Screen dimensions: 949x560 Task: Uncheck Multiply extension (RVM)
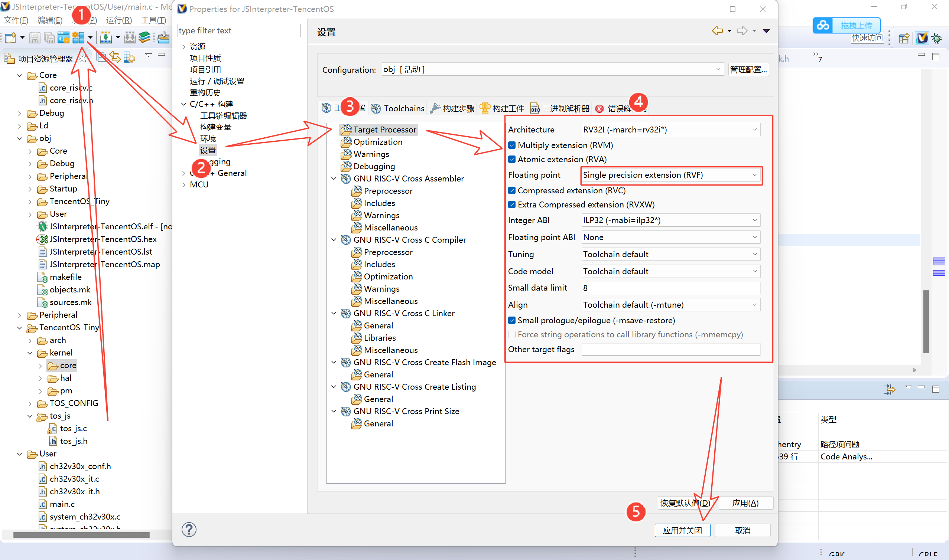tap(512, 145)
